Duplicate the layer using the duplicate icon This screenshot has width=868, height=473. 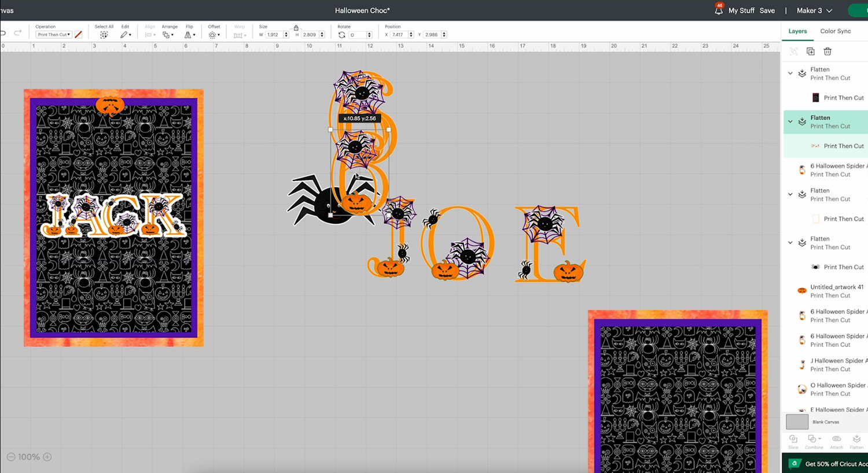coord(811,51)
